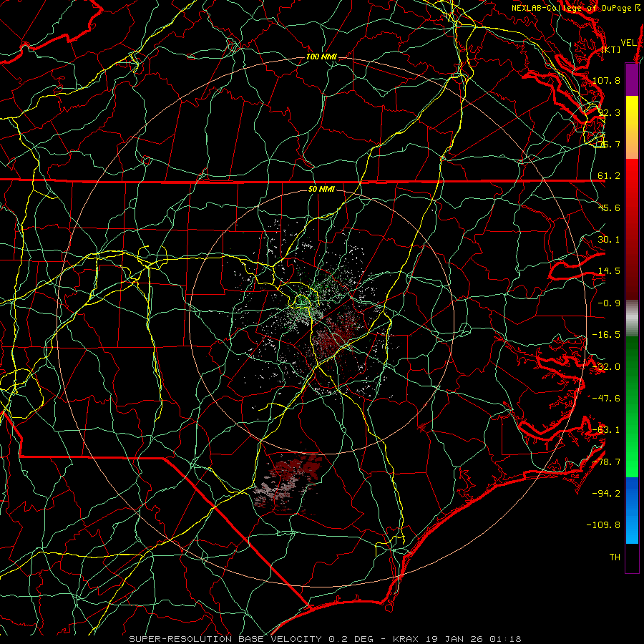
Task: Click the -32.0 velocity scale value
Action: pyautogui.click(x=606, y=367)
